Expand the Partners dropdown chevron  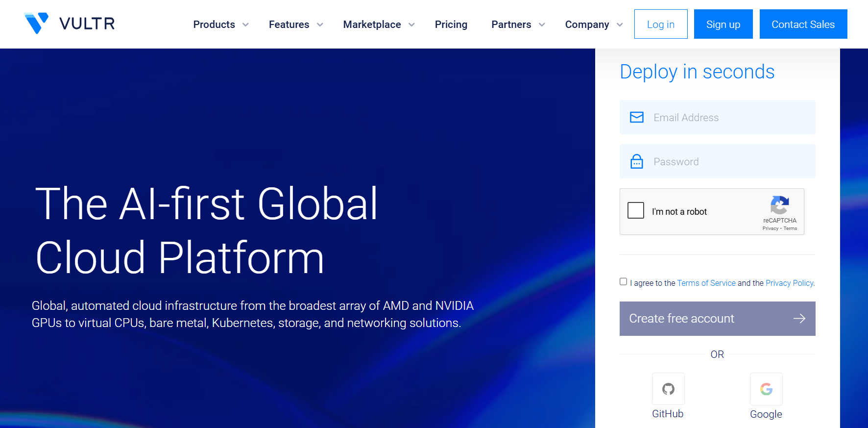[x=542, y=25]
